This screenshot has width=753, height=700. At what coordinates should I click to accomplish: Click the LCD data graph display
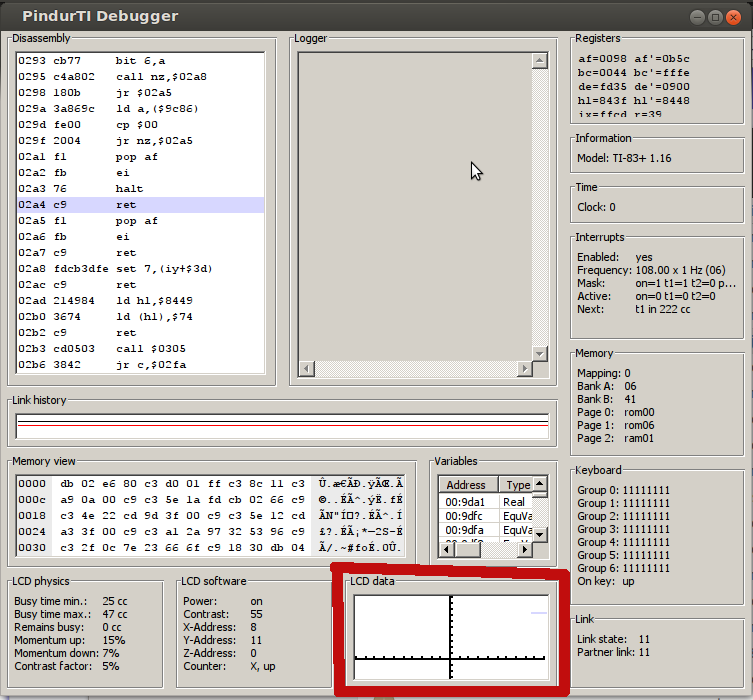[451, 637]
